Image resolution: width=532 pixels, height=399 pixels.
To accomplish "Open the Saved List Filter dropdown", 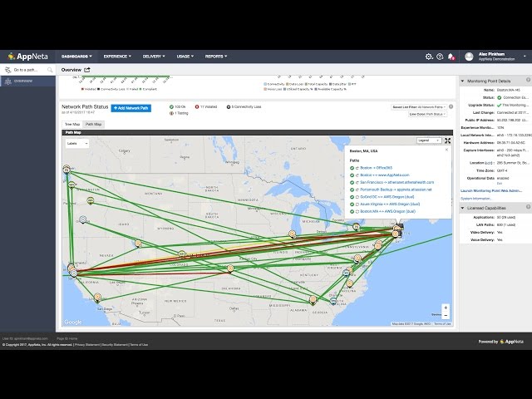I will click(x=419, y=107).
